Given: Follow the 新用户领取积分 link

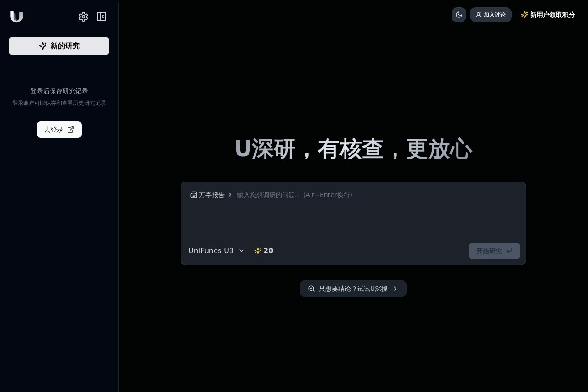Looking at the screenshot, I should 552,15.
